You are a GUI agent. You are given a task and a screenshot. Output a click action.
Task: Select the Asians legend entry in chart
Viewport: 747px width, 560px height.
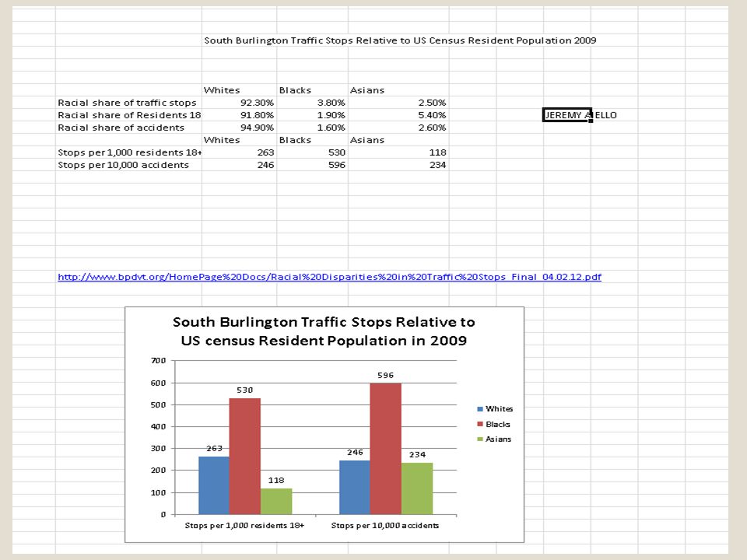pyautogui.click(x=494, y=439)
